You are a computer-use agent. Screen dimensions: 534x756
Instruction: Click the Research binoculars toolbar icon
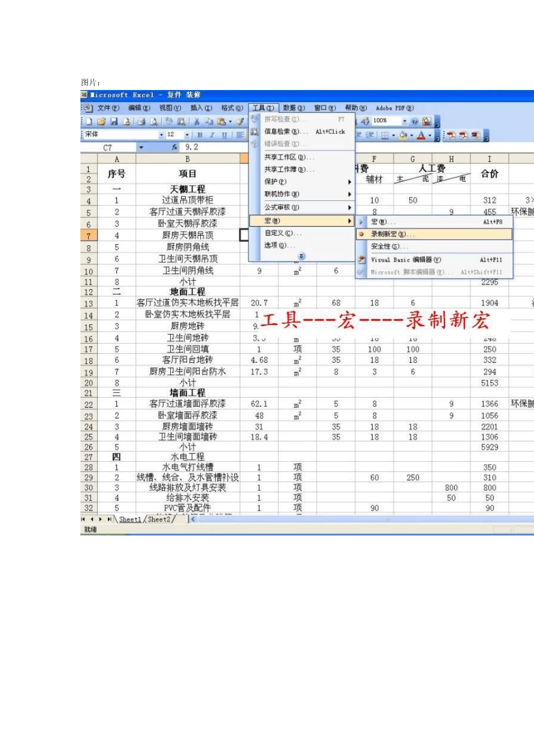point(181,121)
